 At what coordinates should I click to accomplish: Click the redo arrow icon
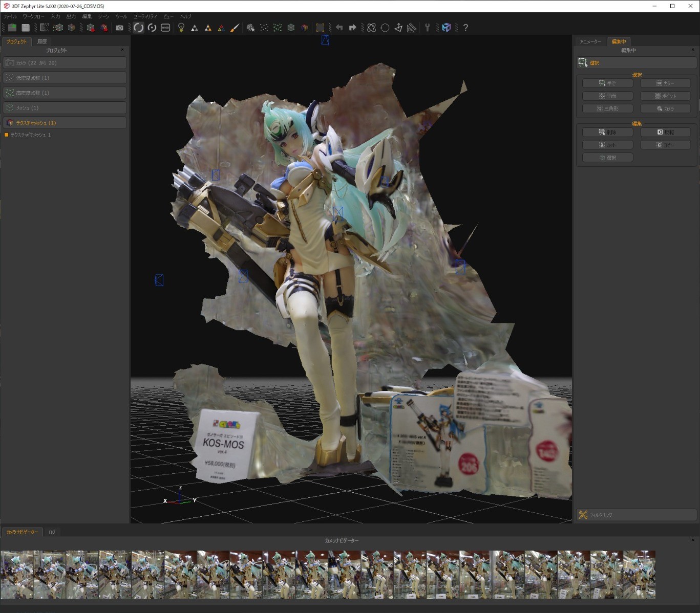(x=352, y=28)
